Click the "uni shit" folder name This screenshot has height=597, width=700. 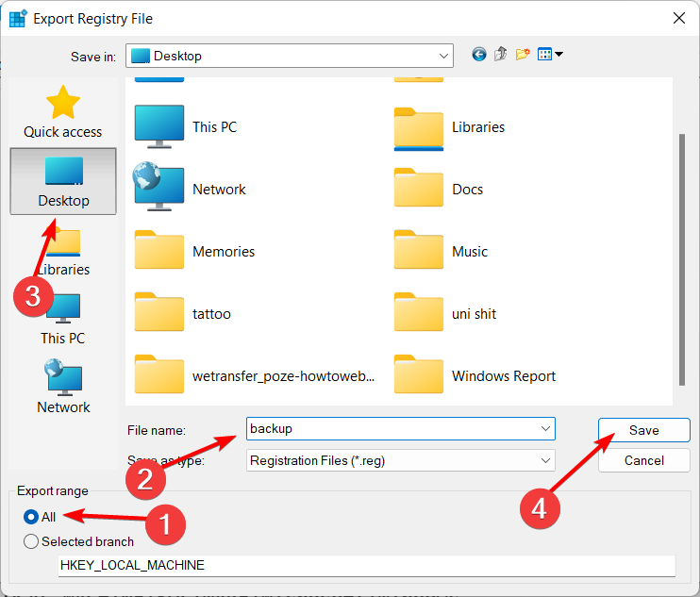pos(475,314)
